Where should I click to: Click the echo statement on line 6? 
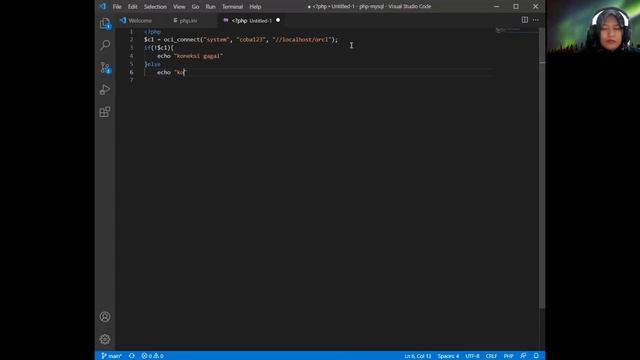point(171,72)
